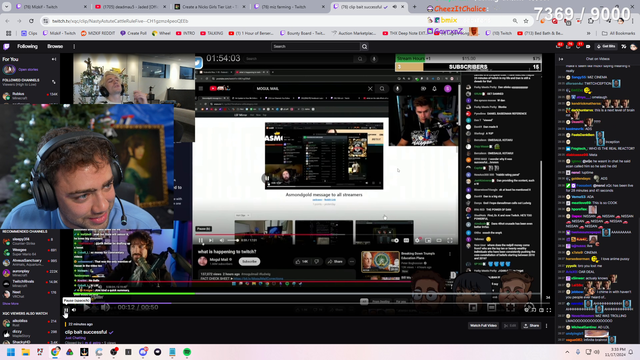Screen dimensions: 640x360
Task: Mute the Twitch clip volume icon
Action: click(x=74, y=310)
